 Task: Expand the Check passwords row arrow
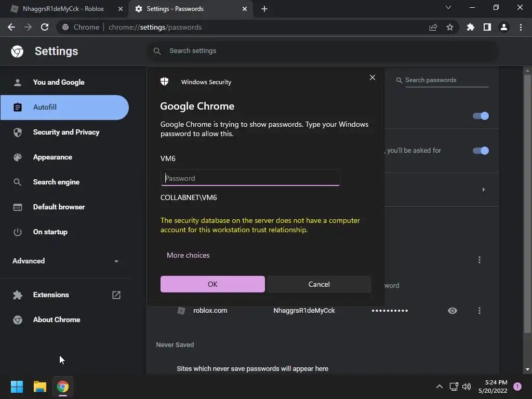pyautogui.click(x=484, y=190)
